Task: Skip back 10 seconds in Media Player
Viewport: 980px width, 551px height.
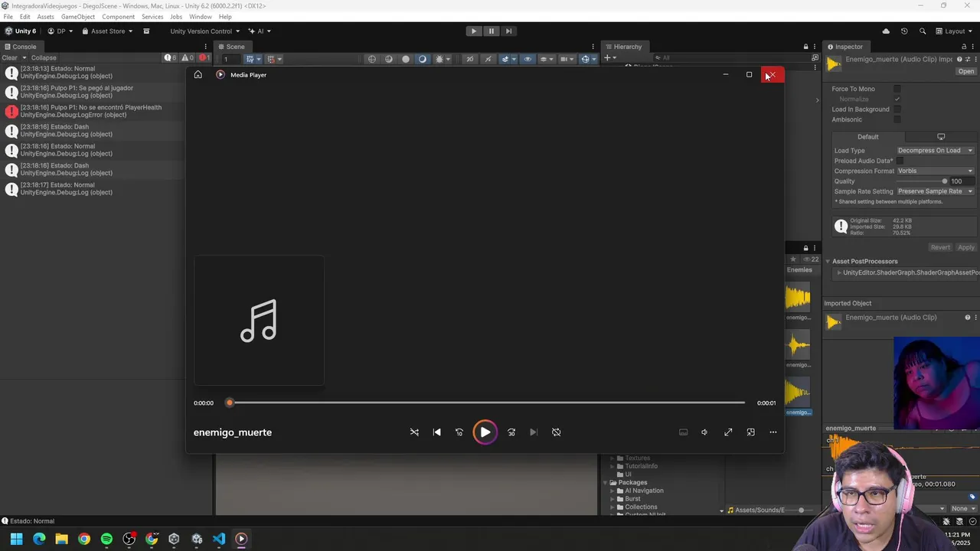Action: pyautogui.click(x=459, y=432)
